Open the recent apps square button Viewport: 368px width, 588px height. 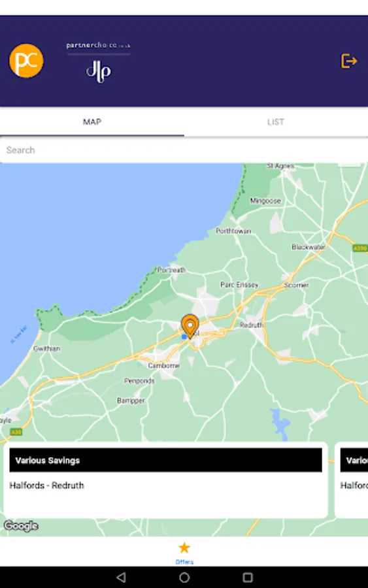248,577
